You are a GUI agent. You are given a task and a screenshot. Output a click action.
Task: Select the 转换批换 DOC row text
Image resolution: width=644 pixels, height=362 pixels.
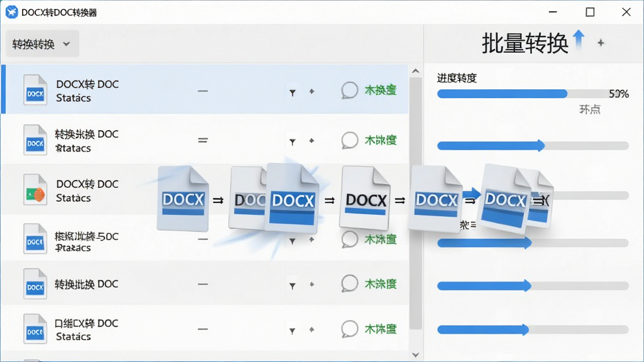point(86,284)
